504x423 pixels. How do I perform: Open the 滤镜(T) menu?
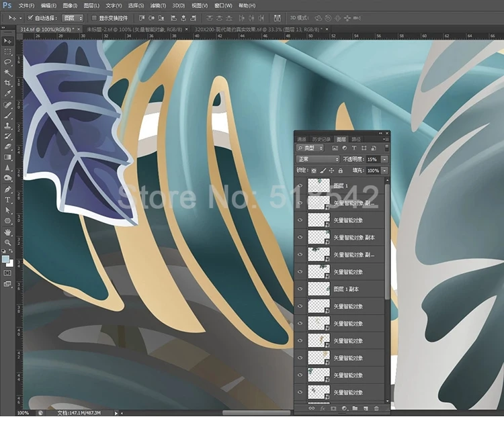coord(159,5)
